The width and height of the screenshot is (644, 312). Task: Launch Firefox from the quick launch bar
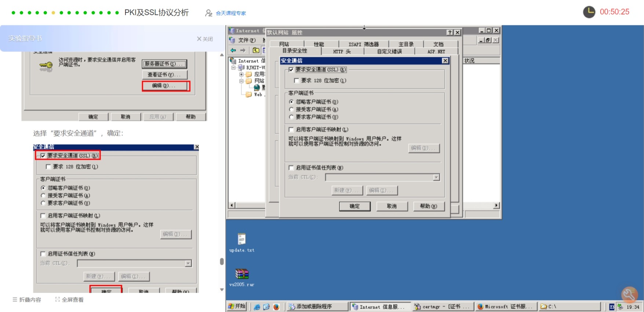[x=276, y=307]
